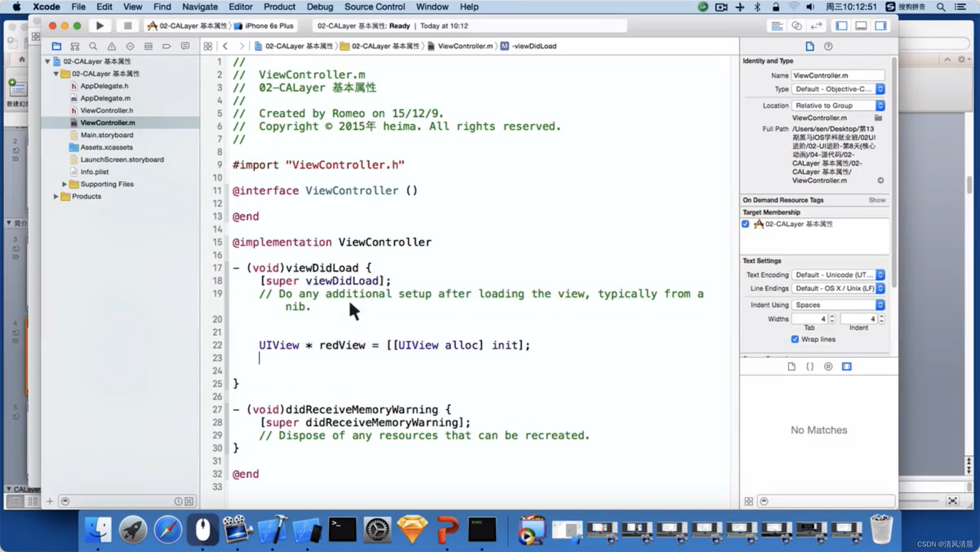Viewport: 980px width, 552px height.
Task: Open the Line Endings dropdown
Action: [838, 288]
